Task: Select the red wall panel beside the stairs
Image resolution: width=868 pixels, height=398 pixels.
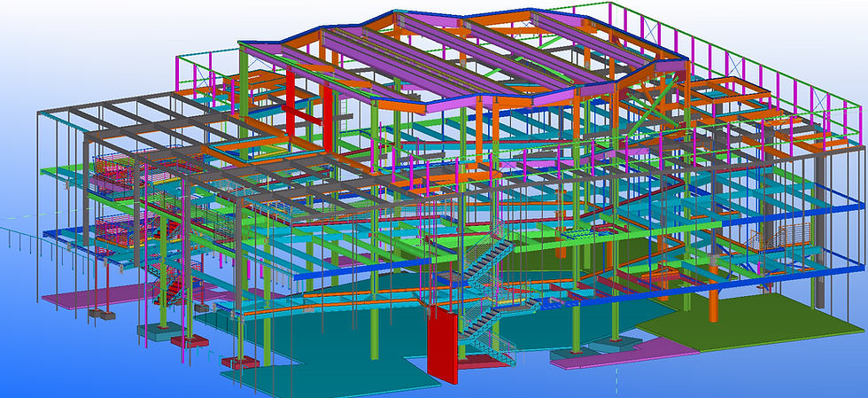Action: pyautogui.click(x=442, y=344)
